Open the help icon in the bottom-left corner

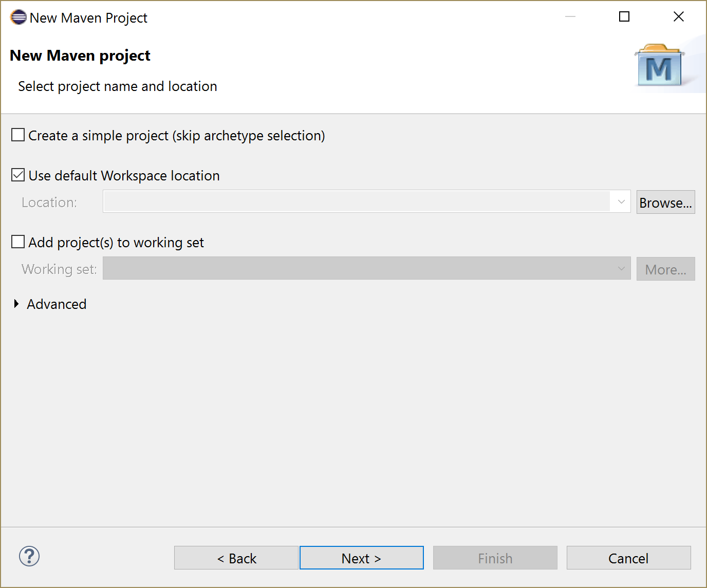point(29,556)
